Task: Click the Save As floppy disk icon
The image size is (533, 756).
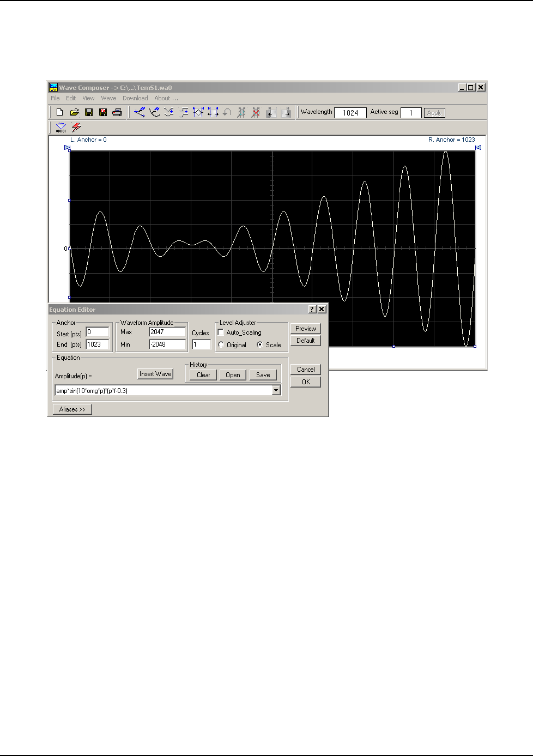Action: point(103,112)
